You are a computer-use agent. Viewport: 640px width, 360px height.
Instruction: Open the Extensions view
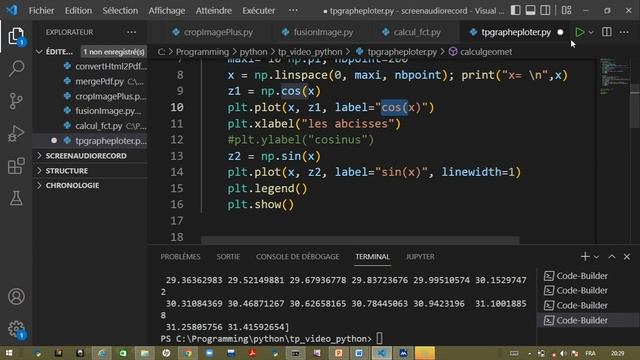(16, 166)
